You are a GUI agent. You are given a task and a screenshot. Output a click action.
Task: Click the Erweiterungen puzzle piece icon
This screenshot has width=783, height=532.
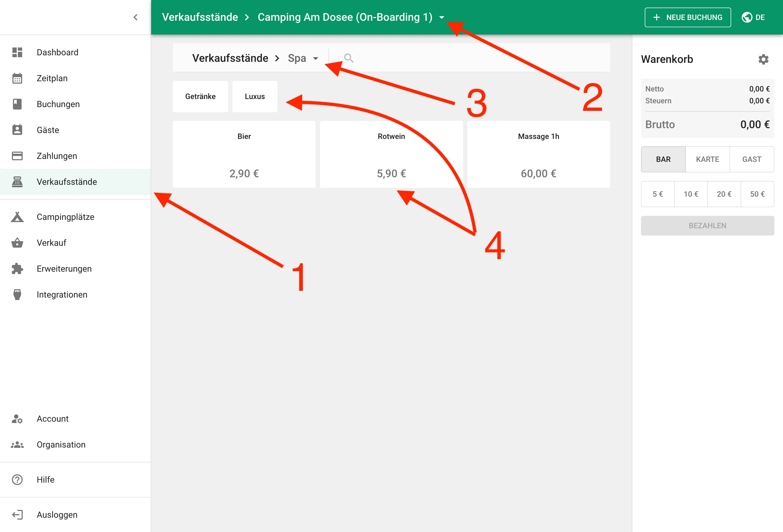[x=17, y=269]
